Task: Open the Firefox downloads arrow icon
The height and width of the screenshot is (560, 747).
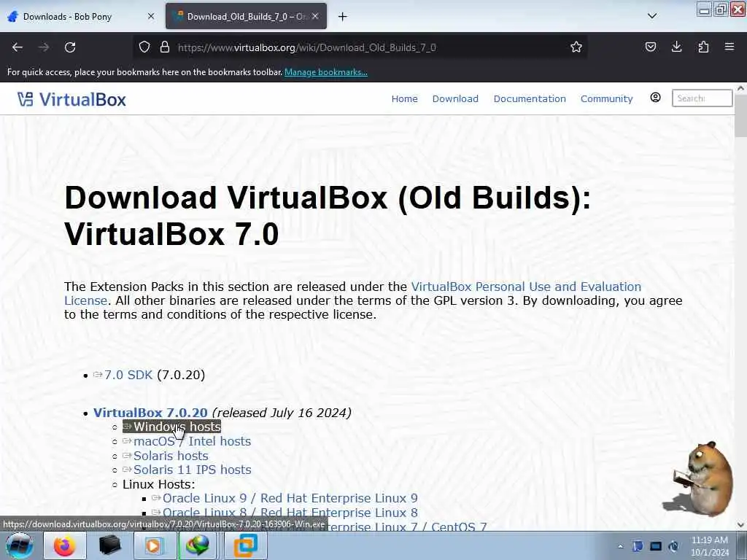Action: tap(676, 47)
